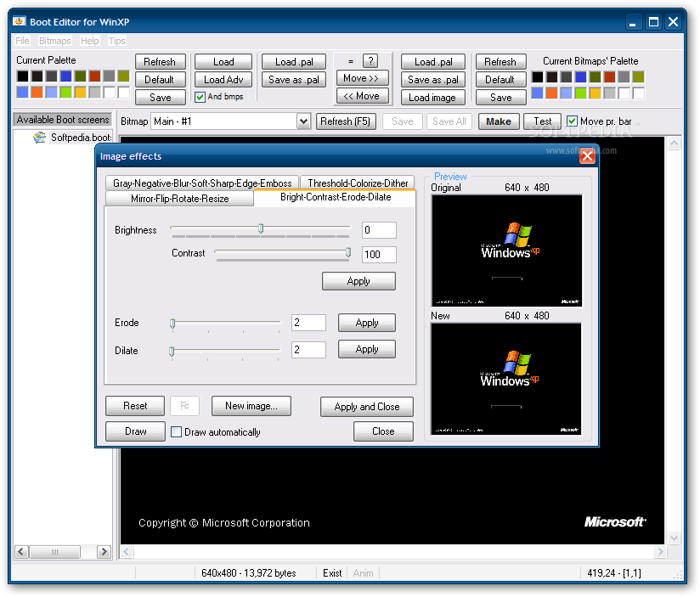Viewport: 700px width, 597px height.
Task: Click the left Save as .pal button
Action: pyautogui.click(x=294, y=80)
